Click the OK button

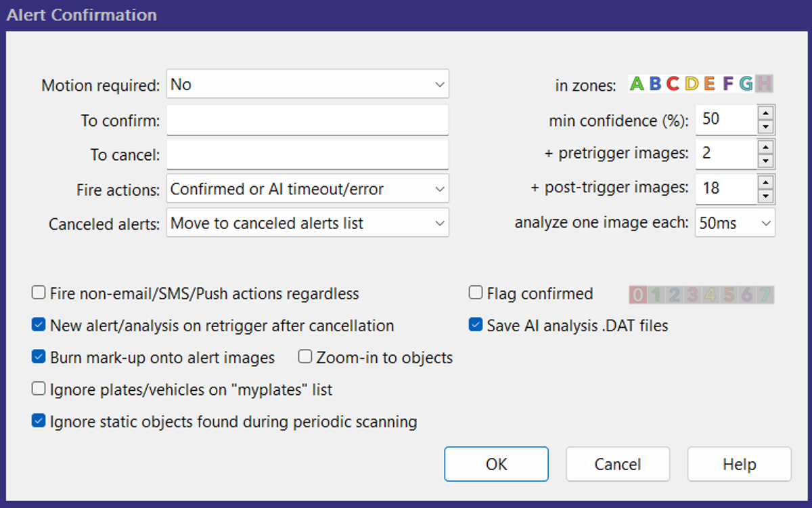[x=496, y=464]
